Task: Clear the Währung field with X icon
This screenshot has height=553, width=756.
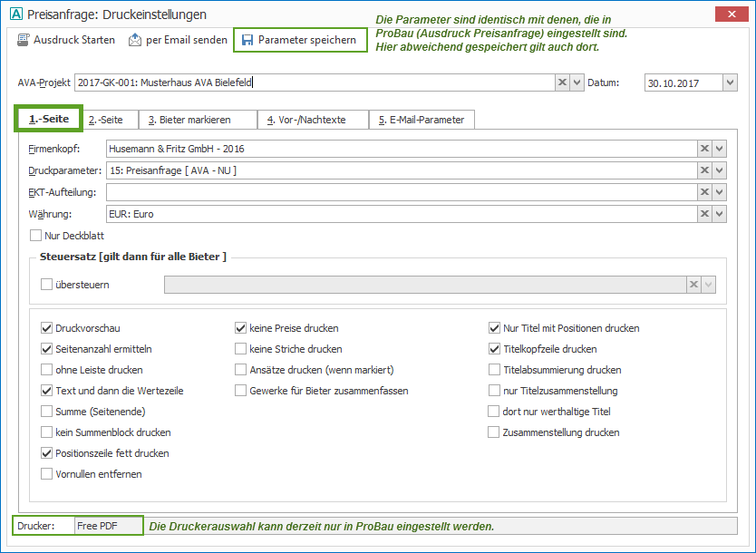Action: click(704, 214)
